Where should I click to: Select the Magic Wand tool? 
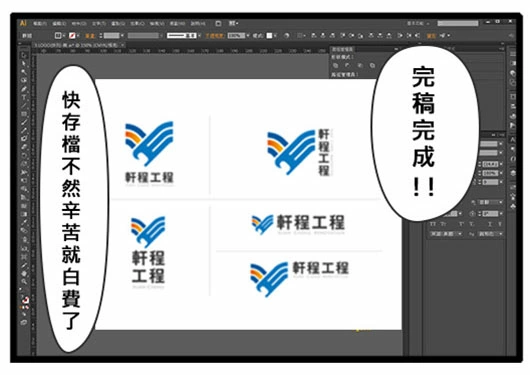coord(24,72)
